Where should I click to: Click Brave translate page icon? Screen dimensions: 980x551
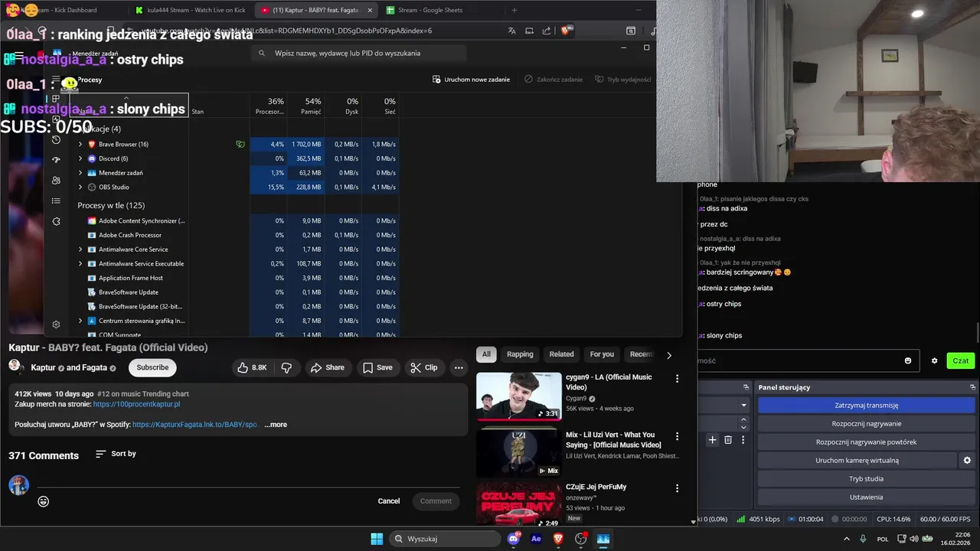512,31
